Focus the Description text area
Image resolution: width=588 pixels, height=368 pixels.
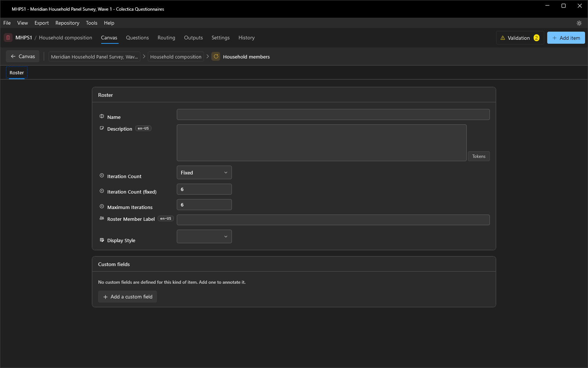click(x=322, y=143)
